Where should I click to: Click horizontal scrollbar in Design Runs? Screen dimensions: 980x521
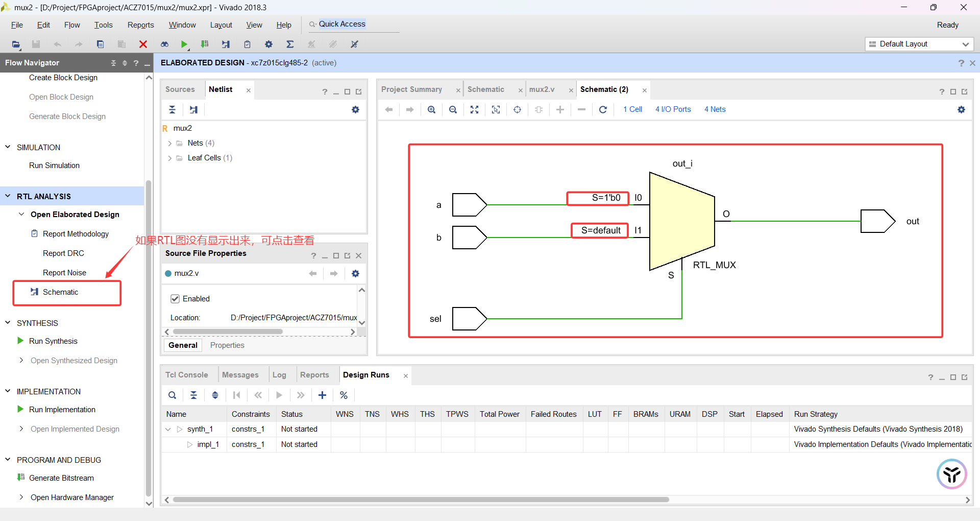click(421, 500)
